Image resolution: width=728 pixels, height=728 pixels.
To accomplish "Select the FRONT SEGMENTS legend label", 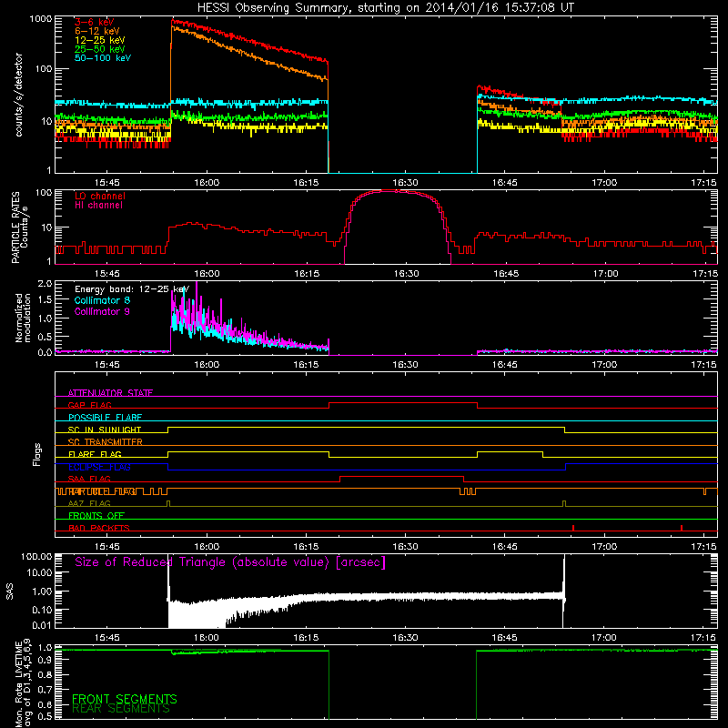I will coord(125,699).
